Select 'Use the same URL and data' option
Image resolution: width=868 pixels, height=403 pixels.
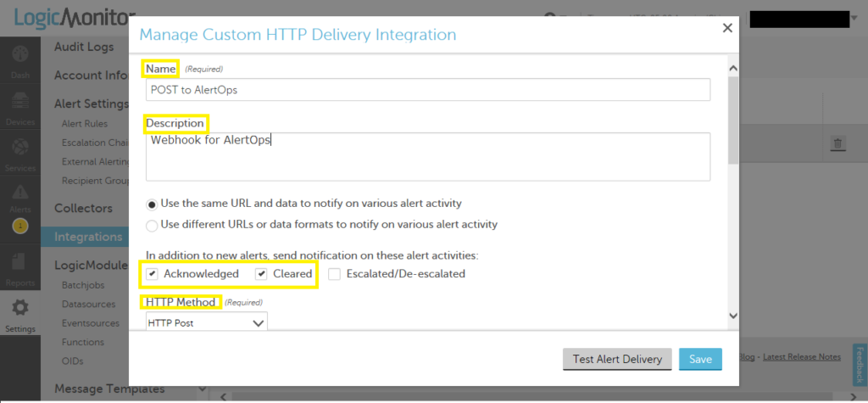152,204
